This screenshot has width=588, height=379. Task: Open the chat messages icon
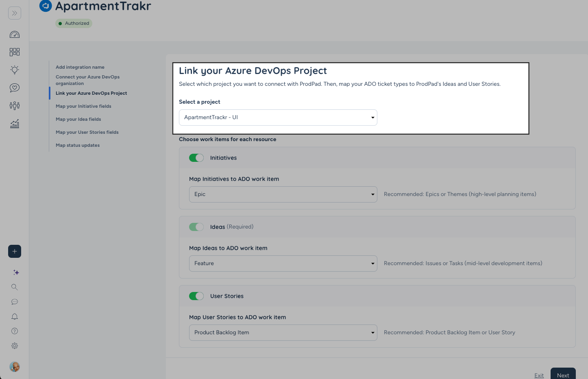click(x=15, y=302)
